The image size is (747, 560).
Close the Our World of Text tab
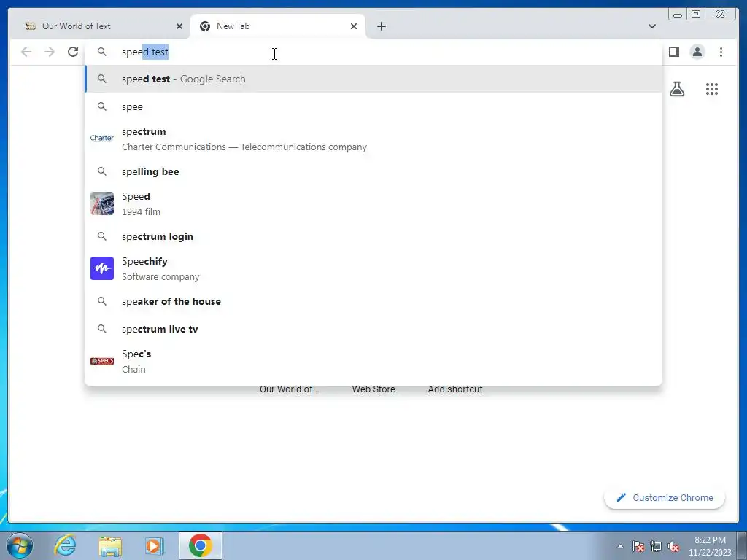(179, 26)
